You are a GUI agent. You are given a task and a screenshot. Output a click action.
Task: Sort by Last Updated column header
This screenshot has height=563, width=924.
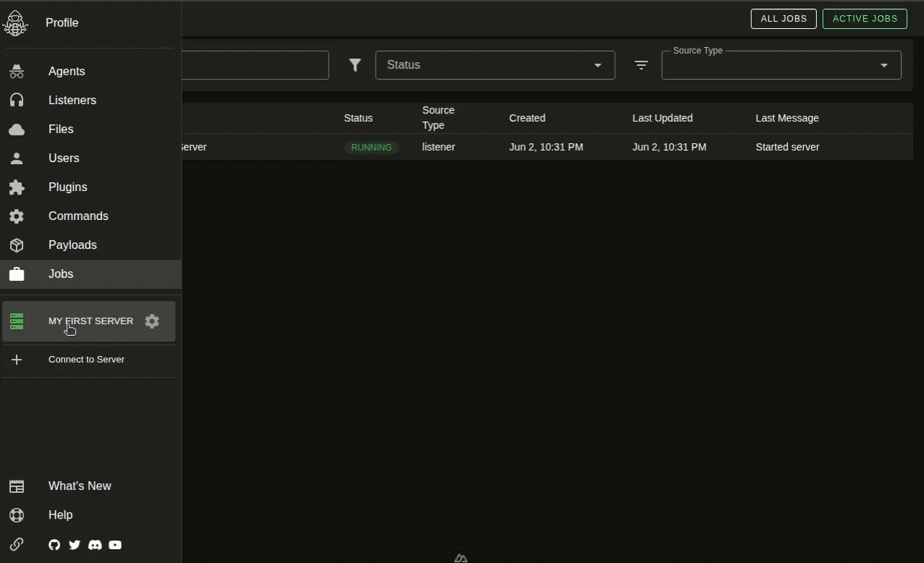coord(663,118)
